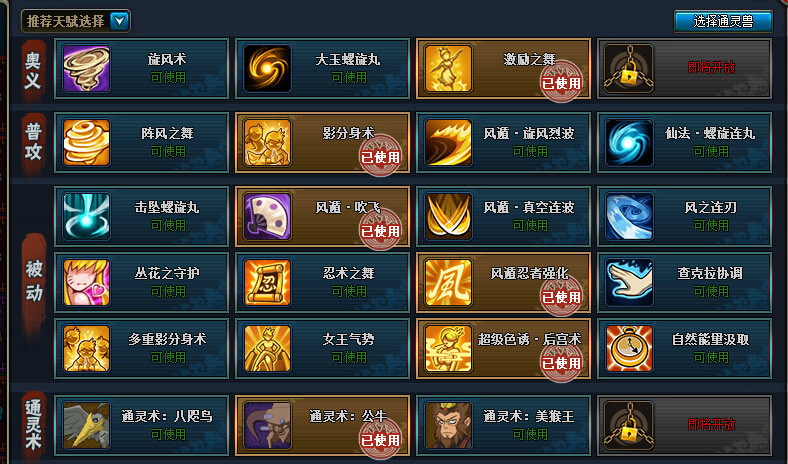Screen dimensions: 788x464
Task: Click the locked 即将开放 slot in 奥义 row
Action: (x=684, y=69)
